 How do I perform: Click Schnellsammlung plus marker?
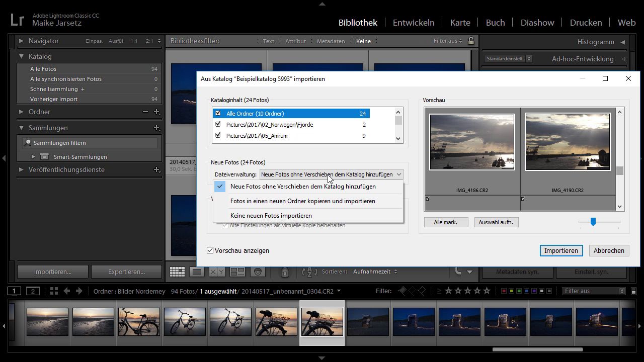click(x=83, y=89)
